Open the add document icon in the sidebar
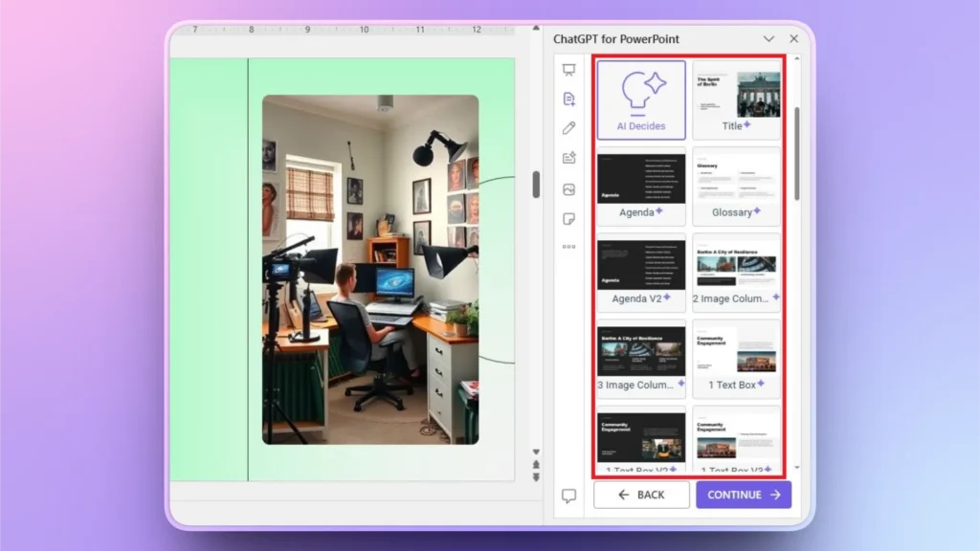Viewport: 980px width, 551px height. point(569,99)
